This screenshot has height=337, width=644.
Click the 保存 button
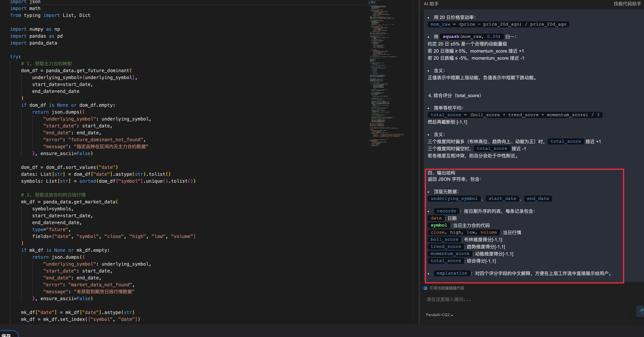tap(7, 335)
